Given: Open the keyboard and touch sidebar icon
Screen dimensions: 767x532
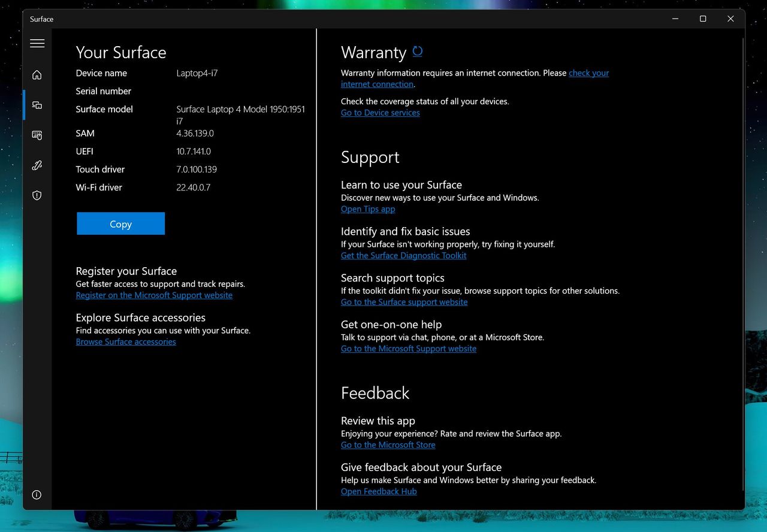Looking at the screenshot, I should click(x=37, y=135).
